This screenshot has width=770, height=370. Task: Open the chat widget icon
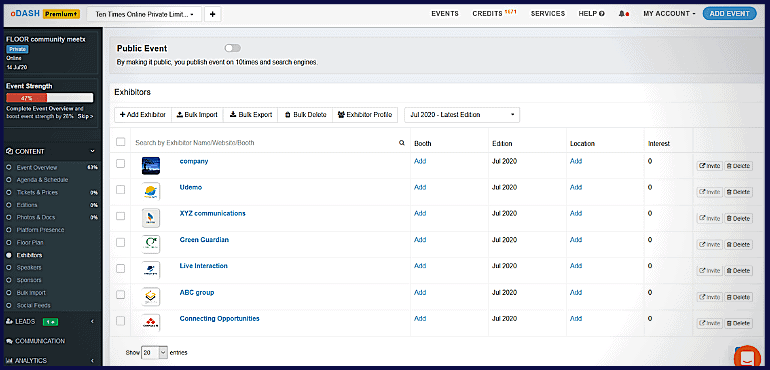[746, 357]
